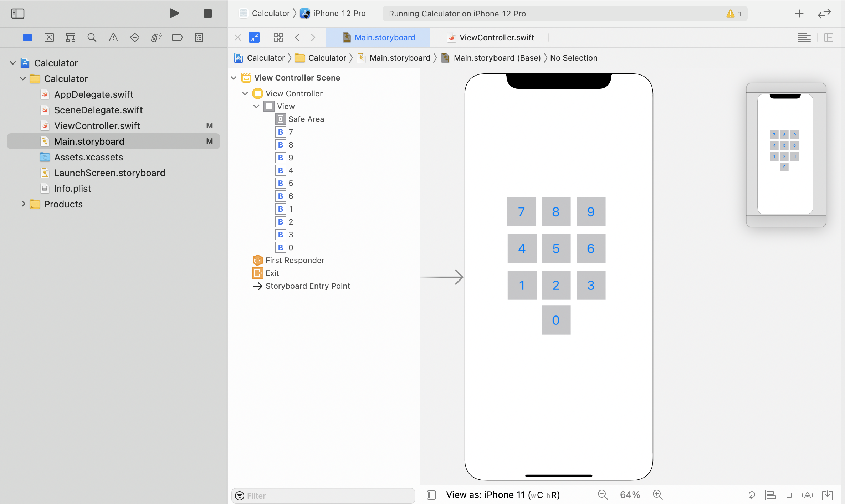Toggle the left navigator sidebar
Screen dimensions: 845x504
pyautogui.click(x=17, y=14)
